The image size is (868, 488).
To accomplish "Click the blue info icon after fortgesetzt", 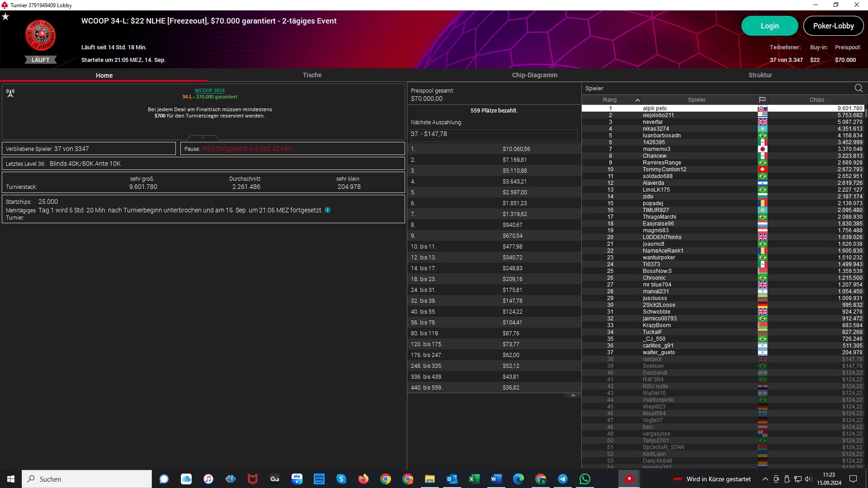I will [328, 210].
